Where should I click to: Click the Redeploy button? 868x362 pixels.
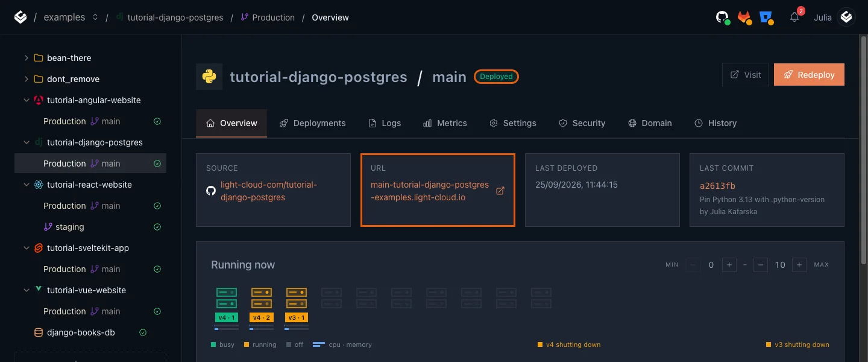pos(809,75)
